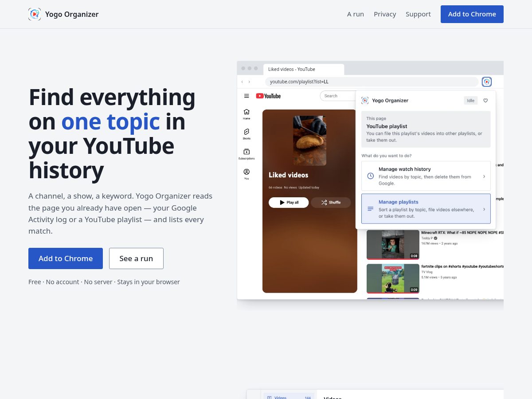Click the 'YouTube playlist' page info text
Viewport: 532px width, 399px height.
387,126
